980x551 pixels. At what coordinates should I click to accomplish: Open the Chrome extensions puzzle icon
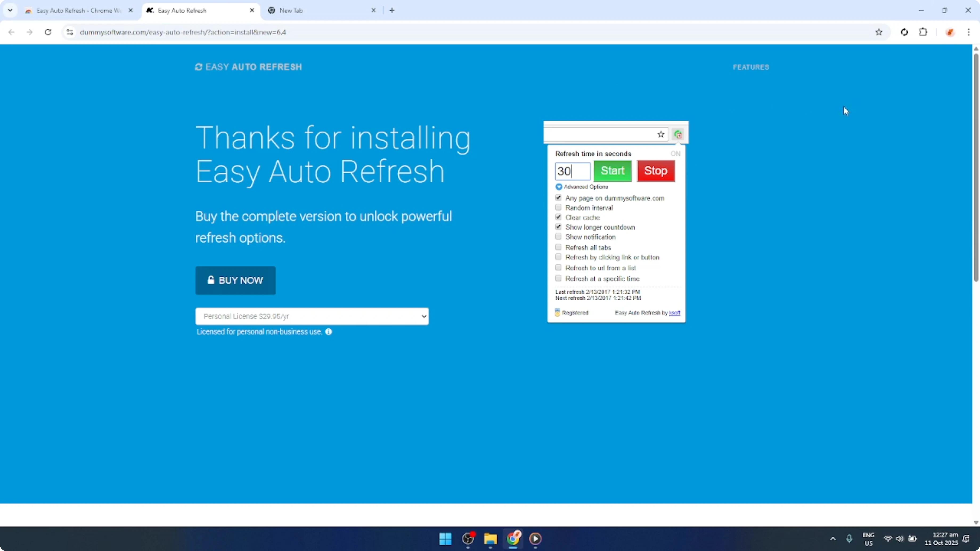click(x=924, y=32)
